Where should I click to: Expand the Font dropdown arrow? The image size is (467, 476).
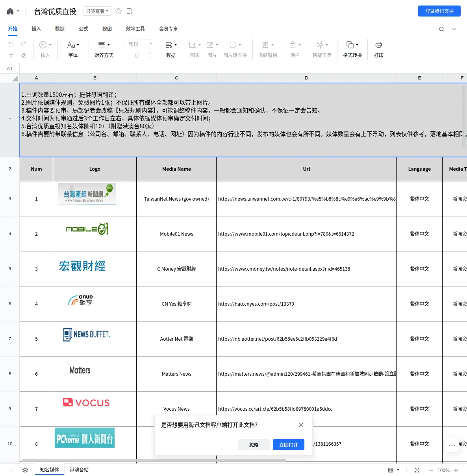click(x=78, y=45)
